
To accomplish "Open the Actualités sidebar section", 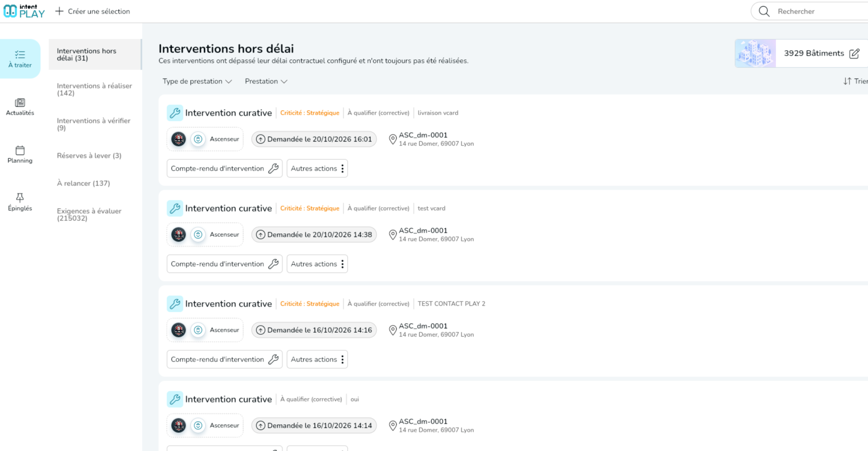I will [x=20, y=107].
